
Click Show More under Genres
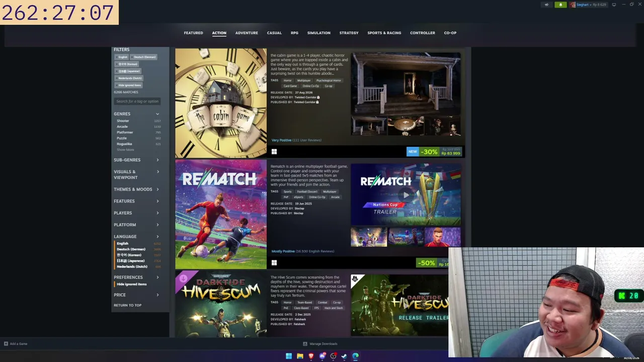pyautogui.click(x=125, y=150)
